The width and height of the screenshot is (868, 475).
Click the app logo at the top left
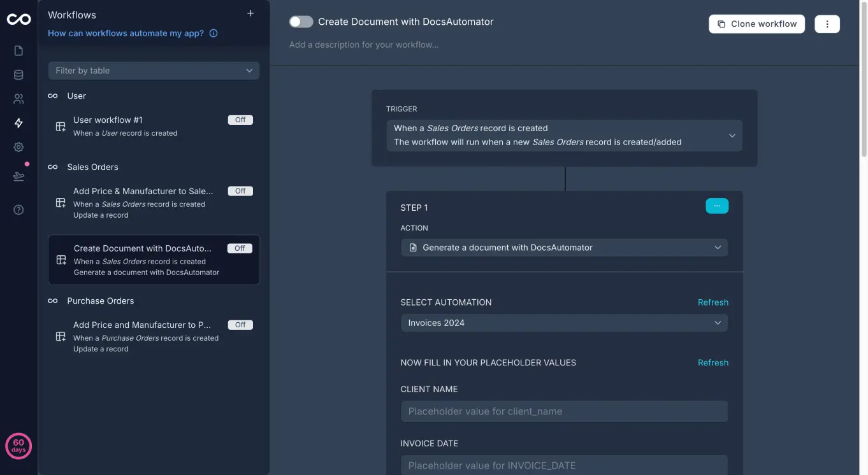(18, 19)
